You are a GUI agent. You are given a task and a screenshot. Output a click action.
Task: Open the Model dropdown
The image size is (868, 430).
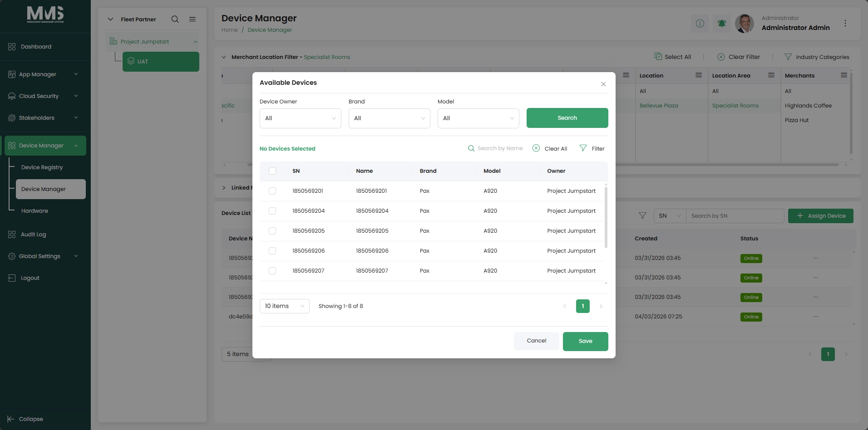pyautogui.click(x=478, y=118)
